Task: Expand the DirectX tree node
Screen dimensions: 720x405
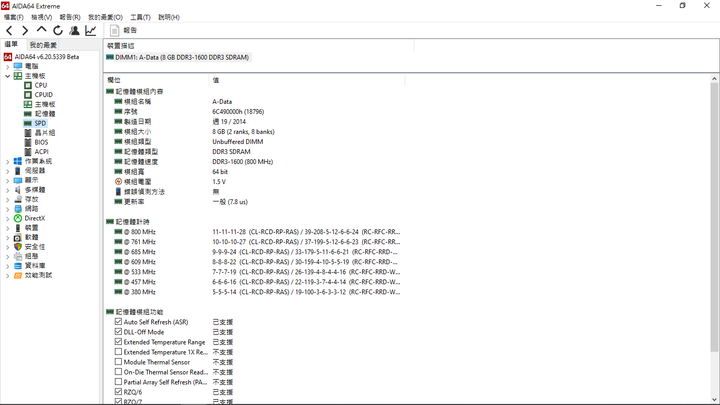Action: 7,219
